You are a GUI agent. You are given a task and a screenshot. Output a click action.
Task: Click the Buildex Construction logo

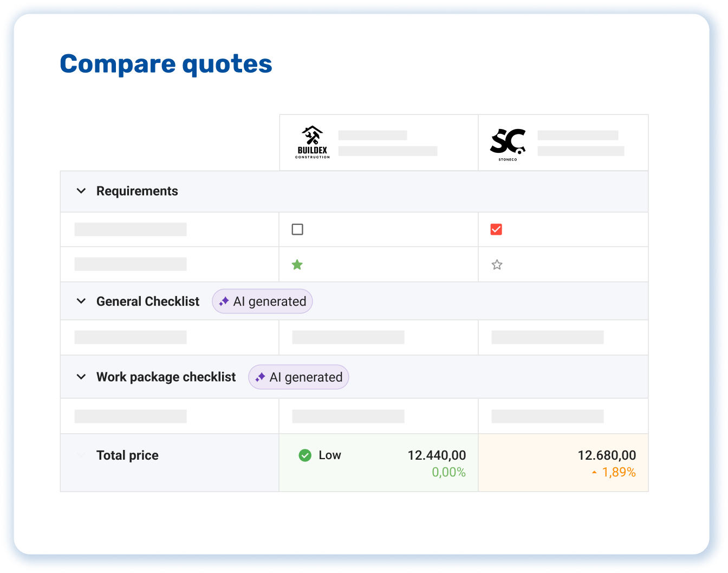tap(312, 142)
